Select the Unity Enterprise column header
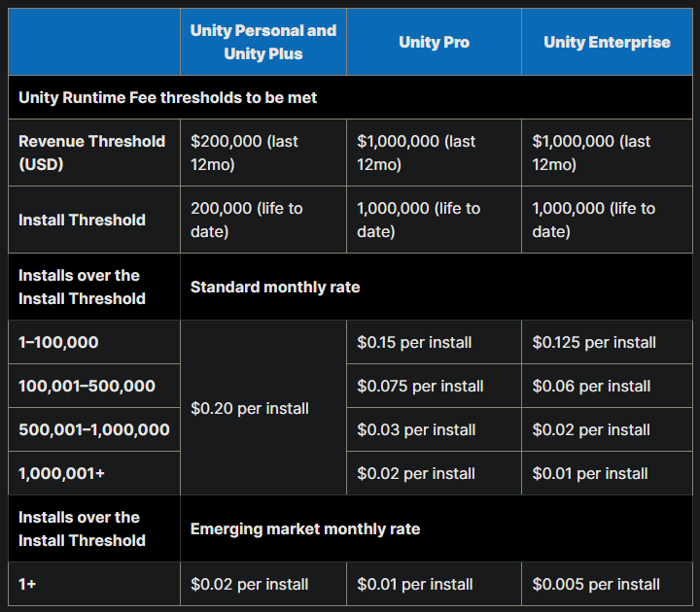Viewport: 700px width, 612px height. (607, 42)
